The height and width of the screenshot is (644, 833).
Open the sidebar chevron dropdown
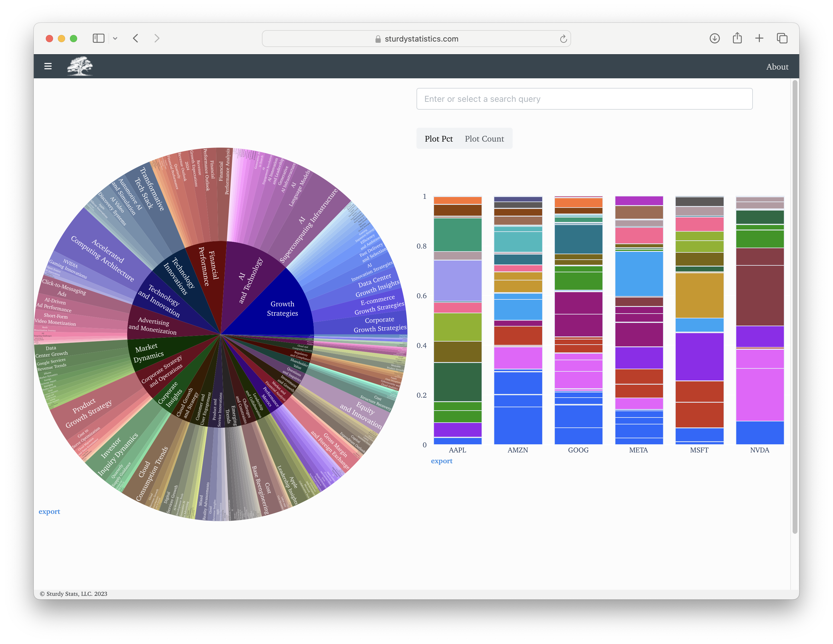click(x=115, y=38)
